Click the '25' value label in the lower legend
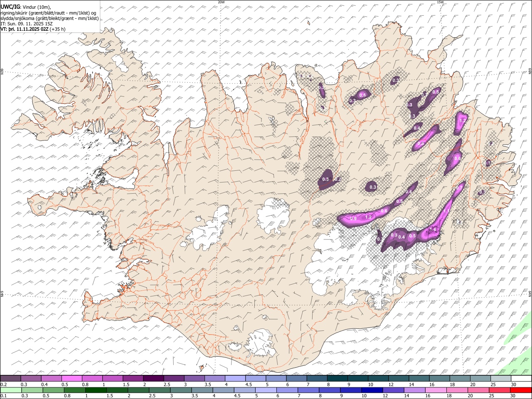 point(493,396)
